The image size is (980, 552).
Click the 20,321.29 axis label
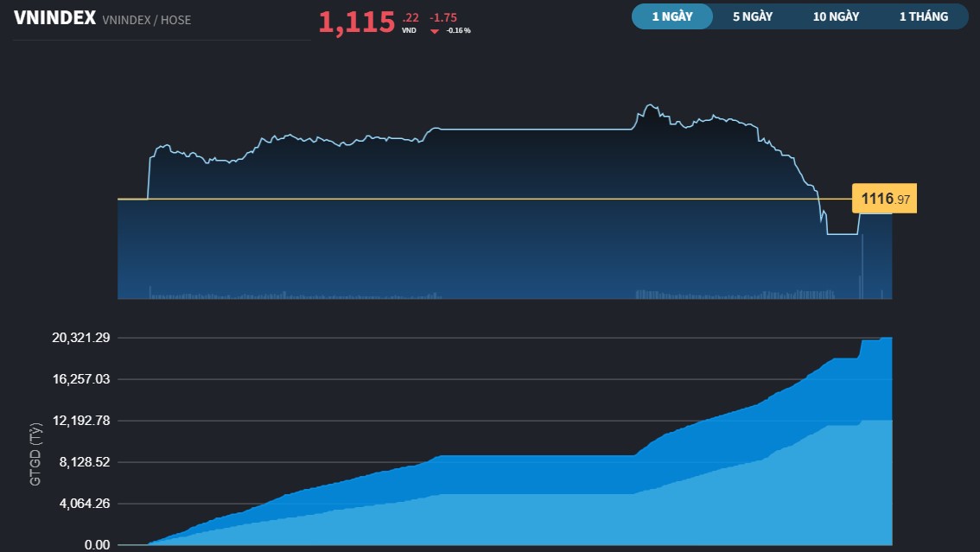pyautogui.click(x=81, y=338)
